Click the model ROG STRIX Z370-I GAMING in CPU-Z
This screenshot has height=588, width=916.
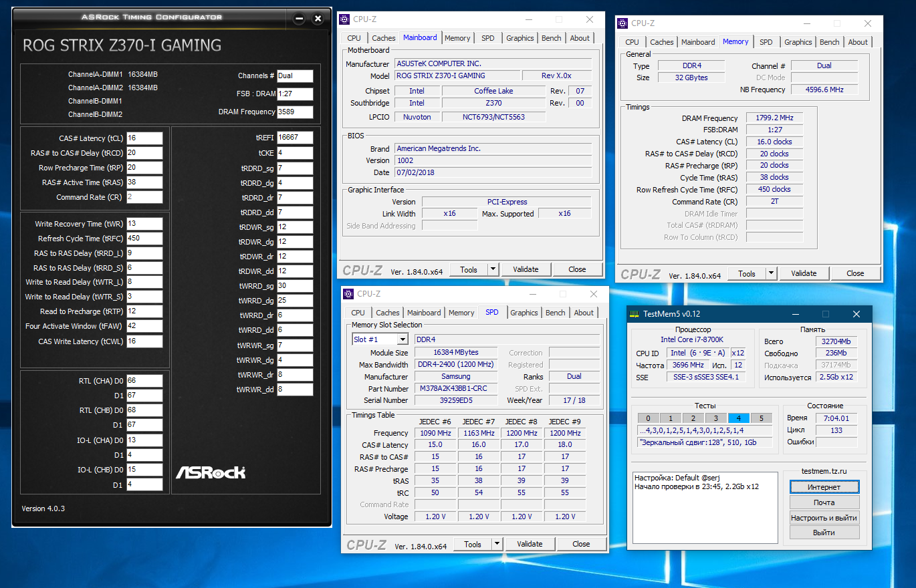point(457,76)
